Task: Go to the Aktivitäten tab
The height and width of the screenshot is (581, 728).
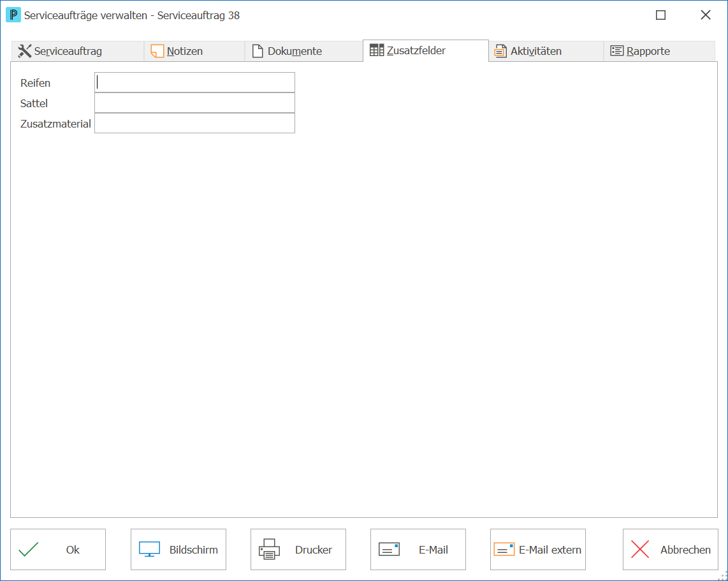Action: (546, 51)
